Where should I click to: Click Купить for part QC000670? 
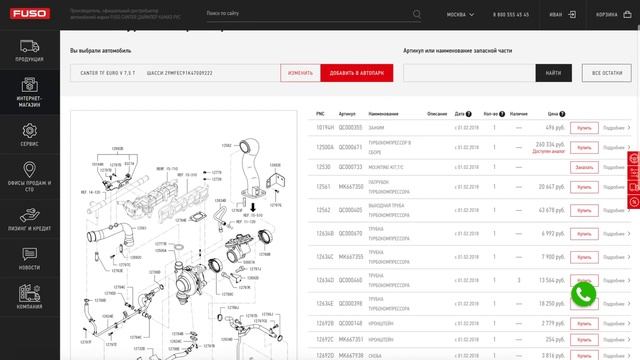[584, 234]
